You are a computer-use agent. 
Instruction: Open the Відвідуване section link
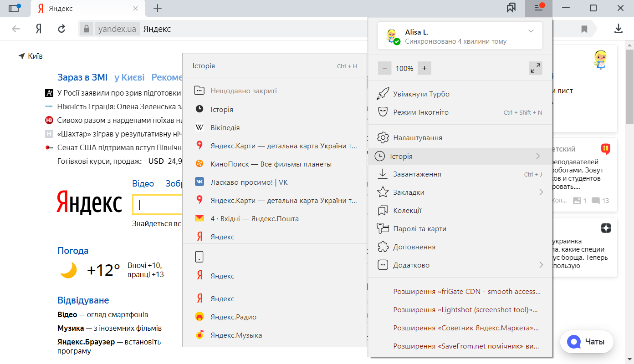[x=83, y=300]
